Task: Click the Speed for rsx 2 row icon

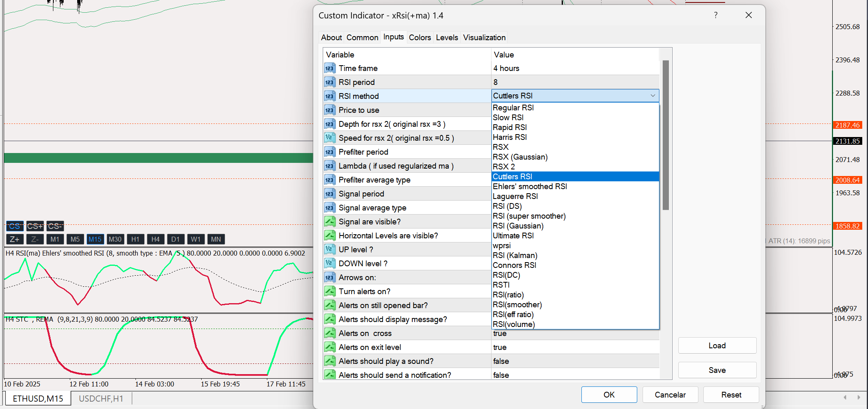Action: [x=330, y=138]
